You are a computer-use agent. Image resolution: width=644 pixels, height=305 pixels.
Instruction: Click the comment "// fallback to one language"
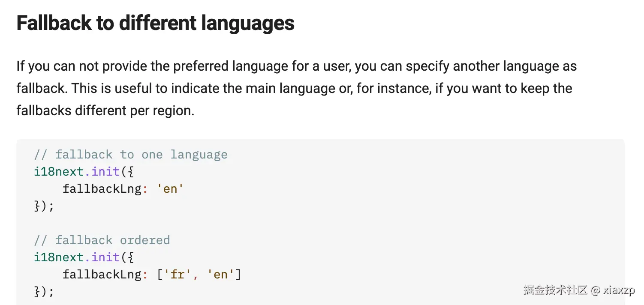(130, 154)
